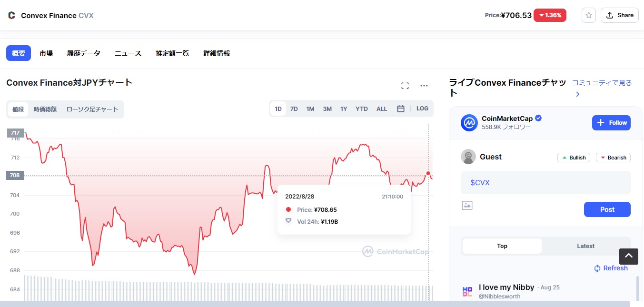This screenshot has height=307, width=644.
Task: Open the chart options ellipsis menu
Action: point(424,85)
